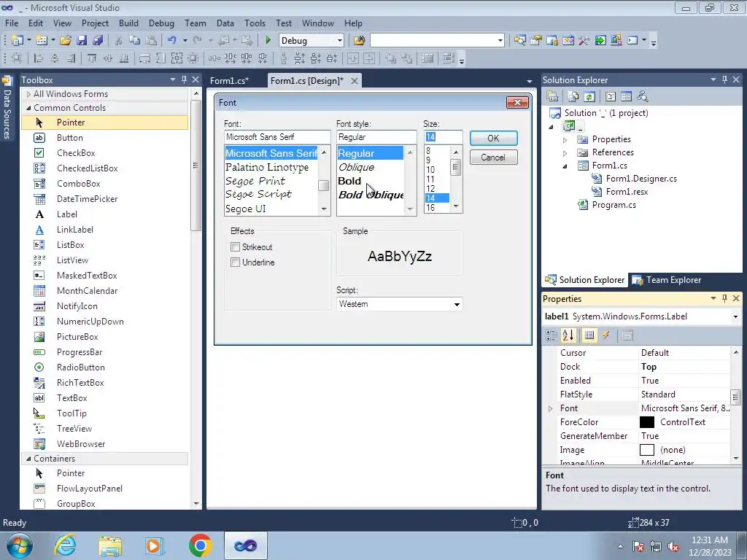Image resolution: width=747 pixels, height=560 pixels.
Task: Close the Font dialog with red X
Action: 517,102
